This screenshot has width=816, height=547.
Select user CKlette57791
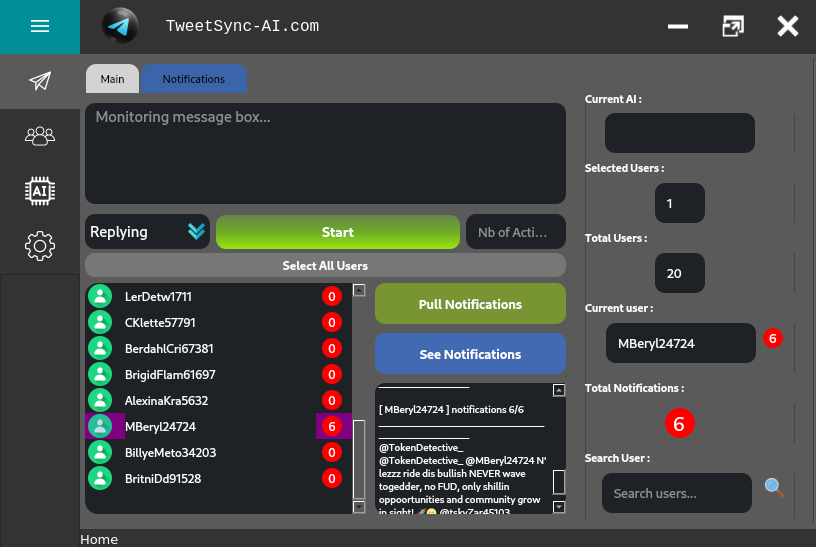tap(219, 322)
